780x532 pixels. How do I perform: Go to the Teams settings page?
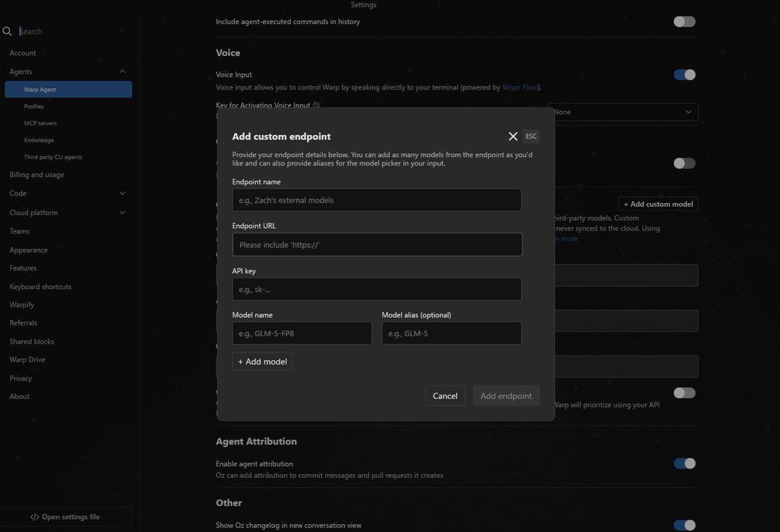coord(19,231)
